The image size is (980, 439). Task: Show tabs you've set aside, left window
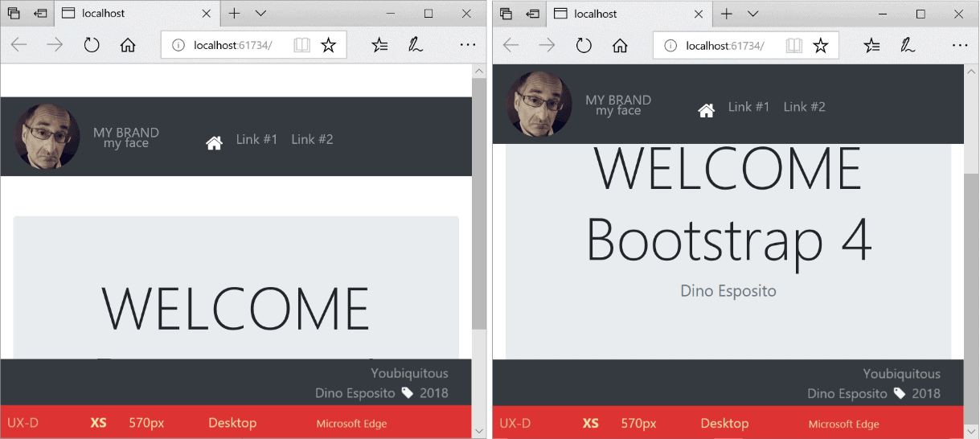14,14
